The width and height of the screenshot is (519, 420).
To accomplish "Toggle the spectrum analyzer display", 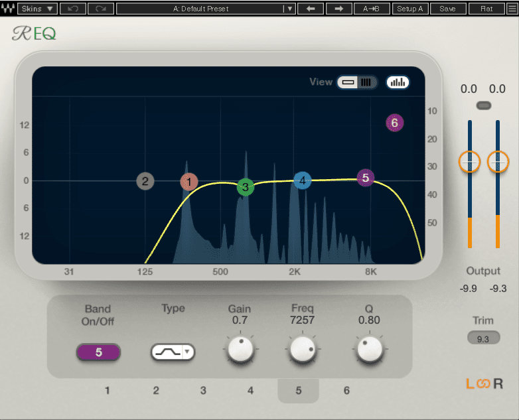I will (x=398, y=82).
